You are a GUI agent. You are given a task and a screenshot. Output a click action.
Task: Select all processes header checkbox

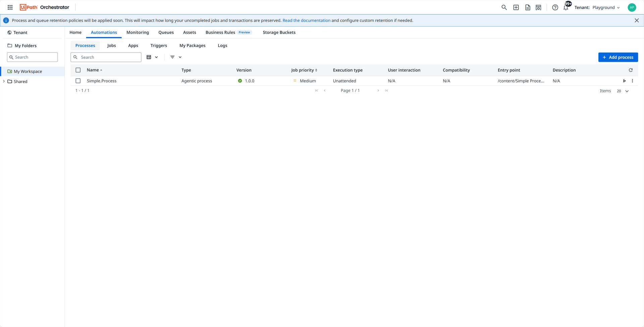click(78, 70)
